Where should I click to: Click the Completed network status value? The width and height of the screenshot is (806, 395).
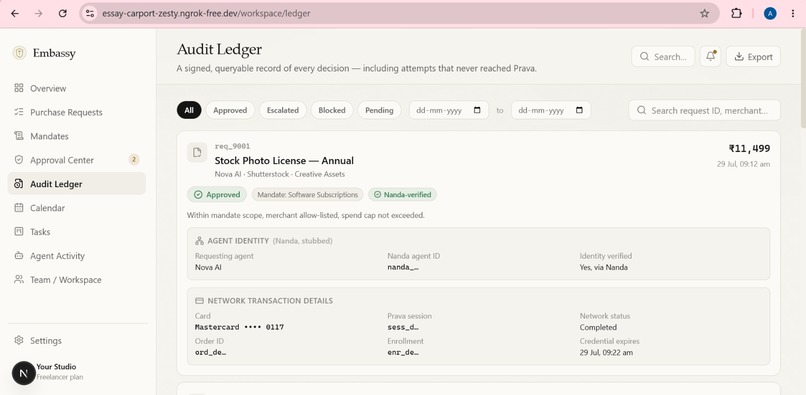tap(598, 327)
